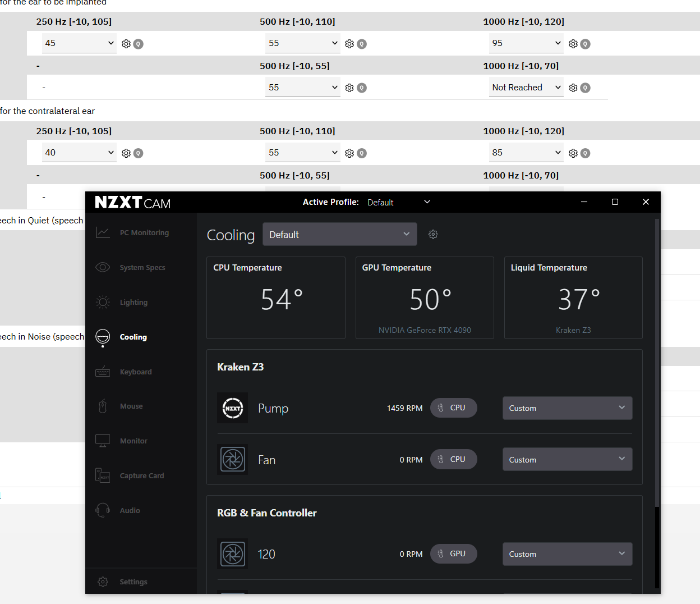This screenshot has width=700, height=604.
Task: Expand the Cooling Default profile dropdown
Action: [339, 235]
